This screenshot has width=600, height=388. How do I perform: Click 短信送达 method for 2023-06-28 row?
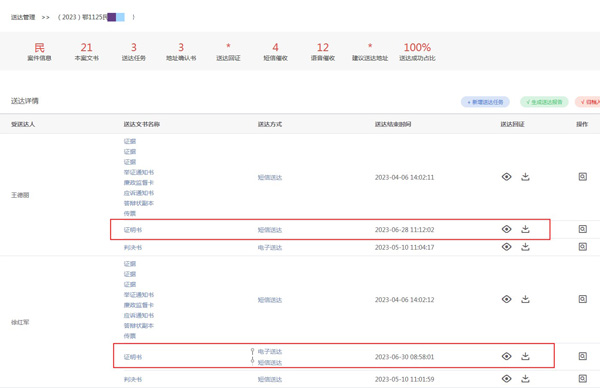270,230
